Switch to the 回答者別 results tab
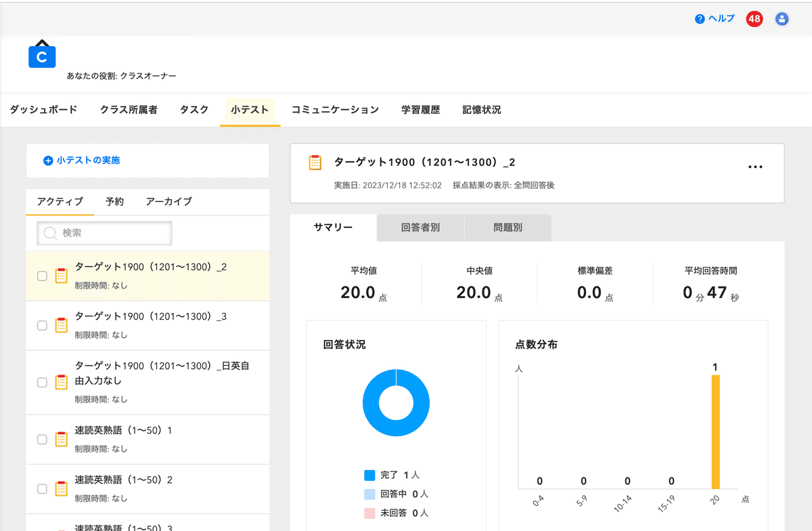 420,228
